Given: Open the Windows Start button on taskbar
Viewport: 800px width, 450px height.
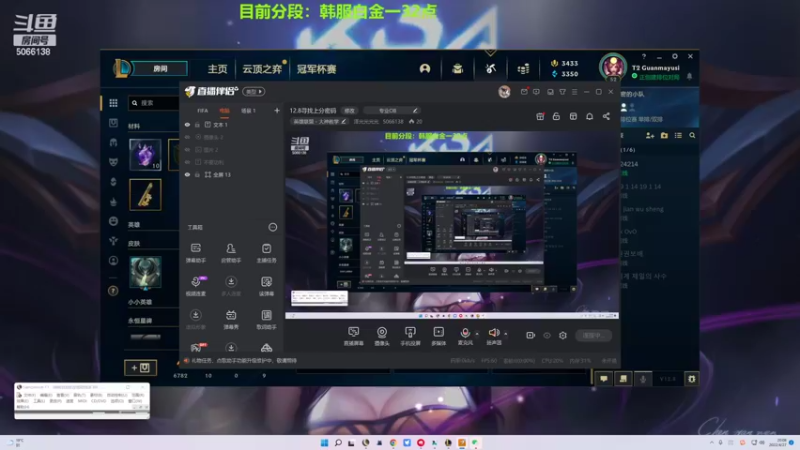Looking at the screenshot, I should 324,442.
